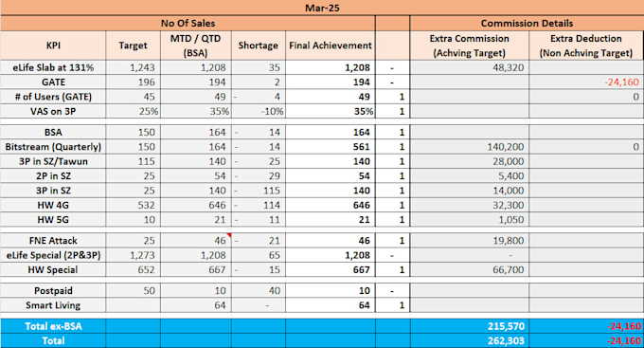The image size is (644, 348).
Task: Click the eLife Slab at 131% label
Action: (53, 67)
